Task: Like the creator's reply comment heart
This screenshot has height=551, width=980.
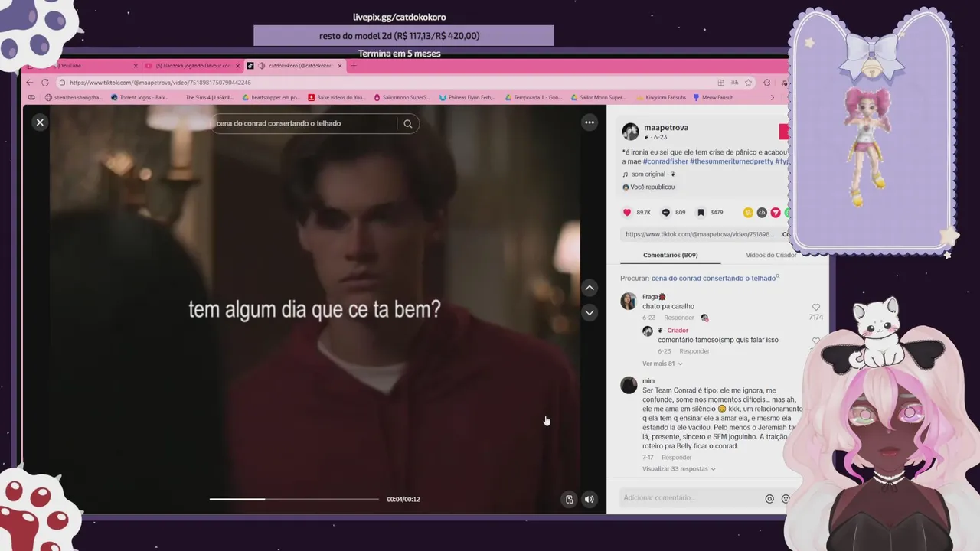Action: [816, 341]
